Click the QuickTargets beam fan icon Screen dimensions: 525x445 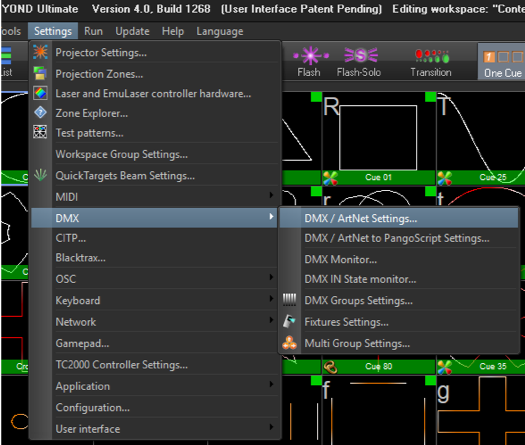[x=41, y=175]
